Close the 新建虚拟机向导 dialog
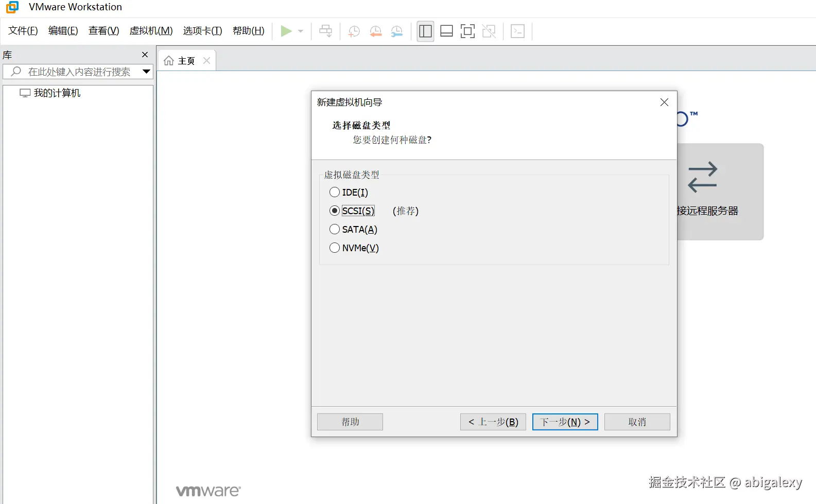Image resolution: width=816 pixels, height=504 pixels. (664, 102)
